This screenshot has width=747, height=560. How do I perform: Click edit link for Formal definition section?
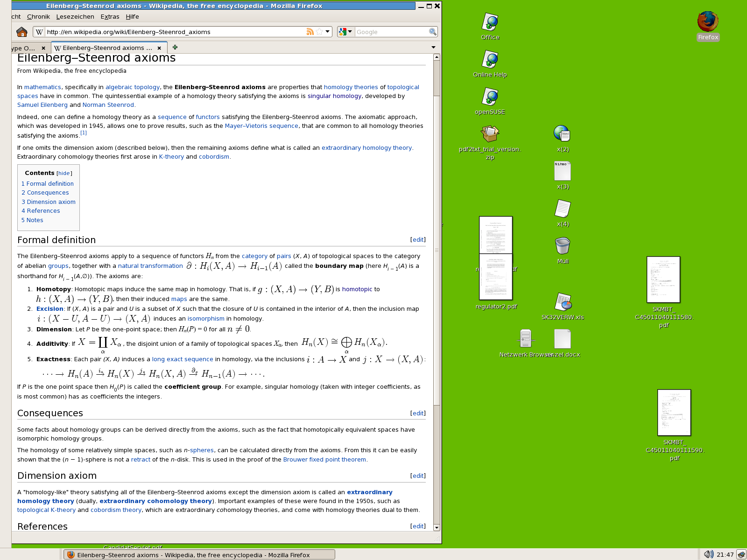[418, 239]
